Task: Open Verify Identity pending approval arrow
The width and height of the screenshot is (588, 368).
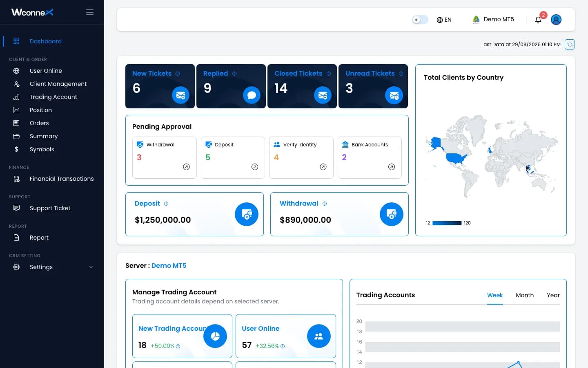Action: pyautogui.click(x=323, y=167)
